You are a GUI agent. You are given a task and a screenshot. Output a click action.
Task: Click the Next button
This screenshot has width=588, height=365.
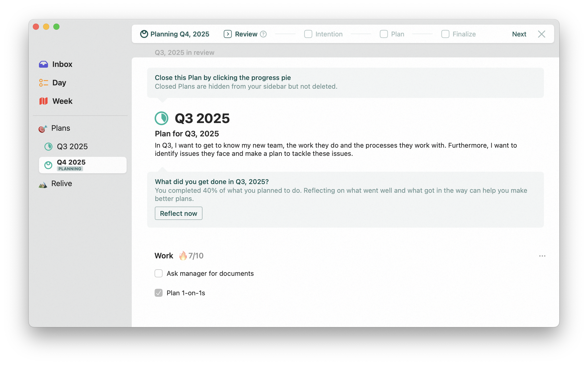[519, 34]
